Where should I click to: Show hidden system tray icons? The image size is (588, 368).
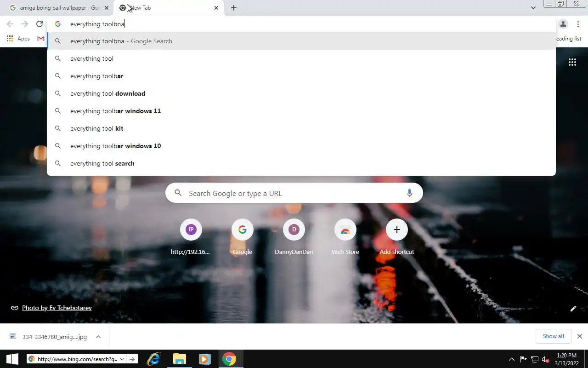pyautogui.click(x=512, y=359)
